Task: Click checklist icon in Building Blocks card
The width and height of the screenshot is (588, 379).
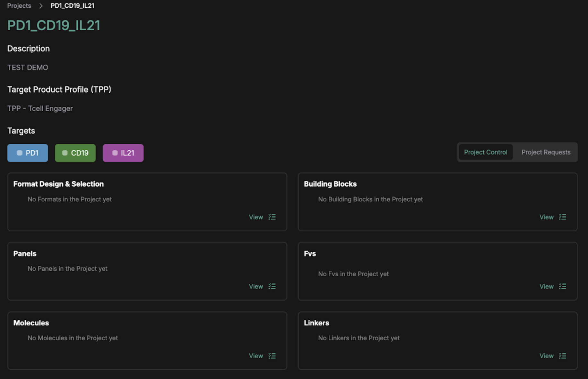Action: (562, 217)
